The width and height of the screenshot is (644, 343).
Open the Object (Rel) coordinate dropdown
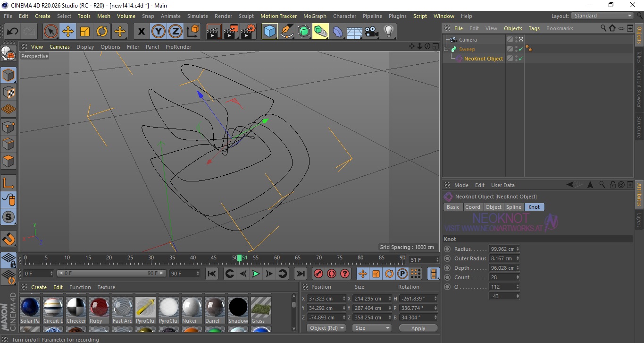coord(326,328)
